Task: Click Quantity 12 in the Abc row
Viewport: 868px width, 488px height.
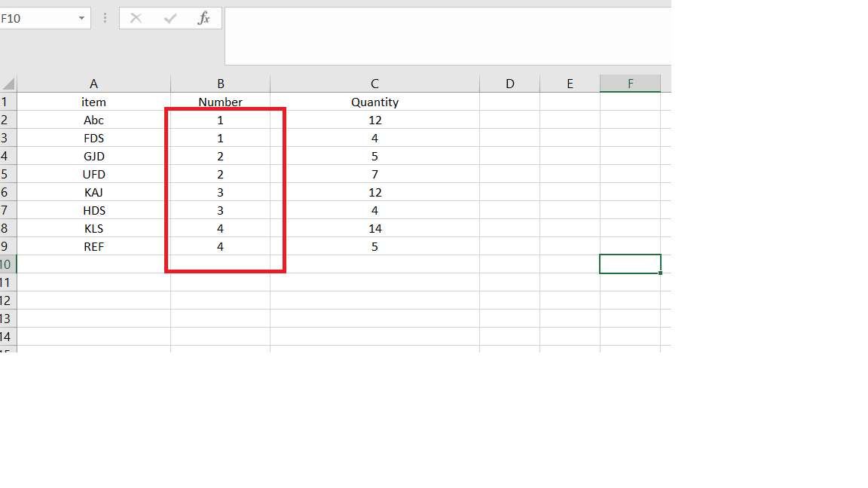Action: tap(374, 120)
